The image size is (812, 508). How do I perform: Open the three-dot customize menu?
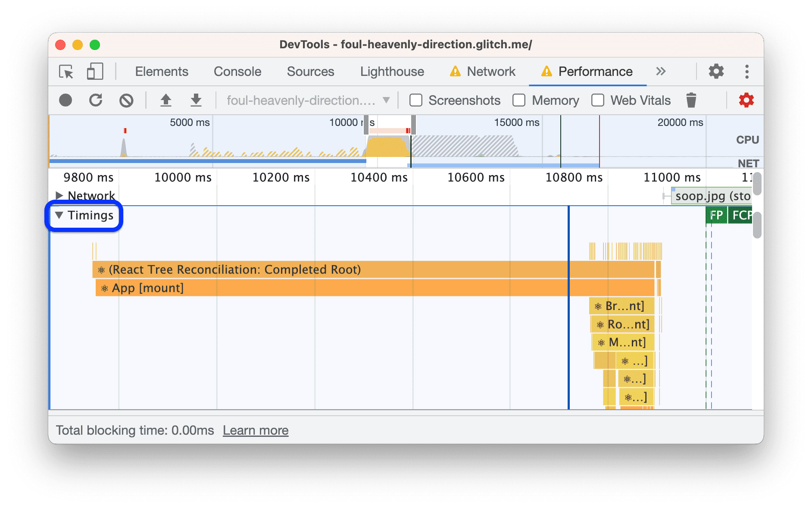[747, 72]
